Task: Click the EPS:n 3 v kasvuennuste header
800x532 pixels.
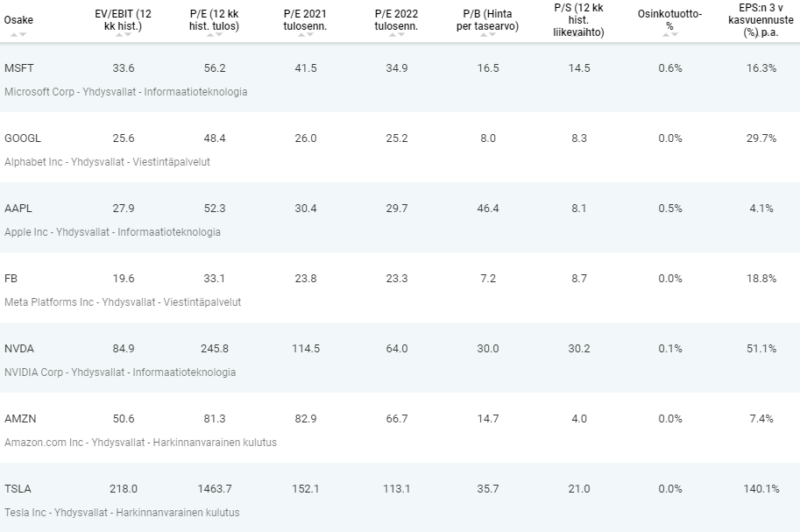Action: coord(761,20)
